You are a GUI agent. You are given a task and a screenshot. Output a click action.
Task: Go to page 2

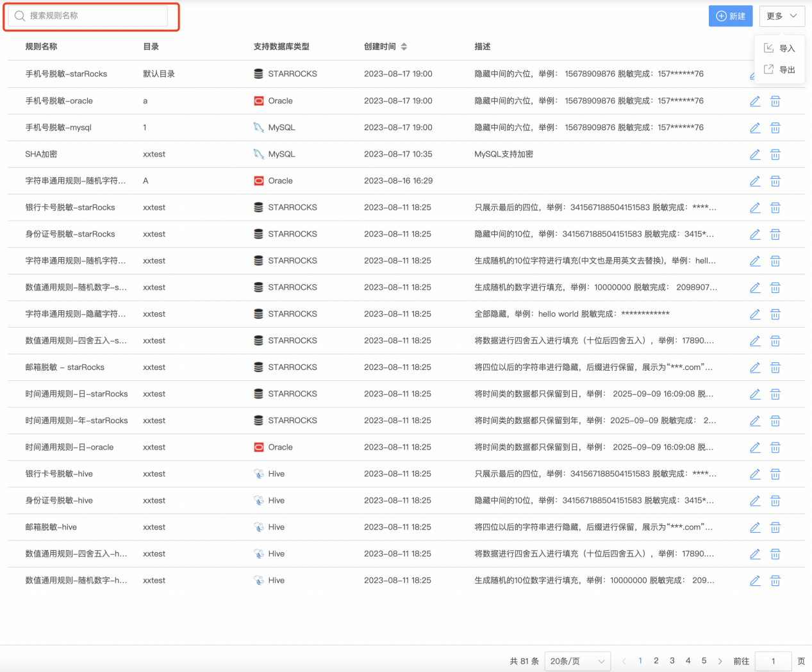656,660
